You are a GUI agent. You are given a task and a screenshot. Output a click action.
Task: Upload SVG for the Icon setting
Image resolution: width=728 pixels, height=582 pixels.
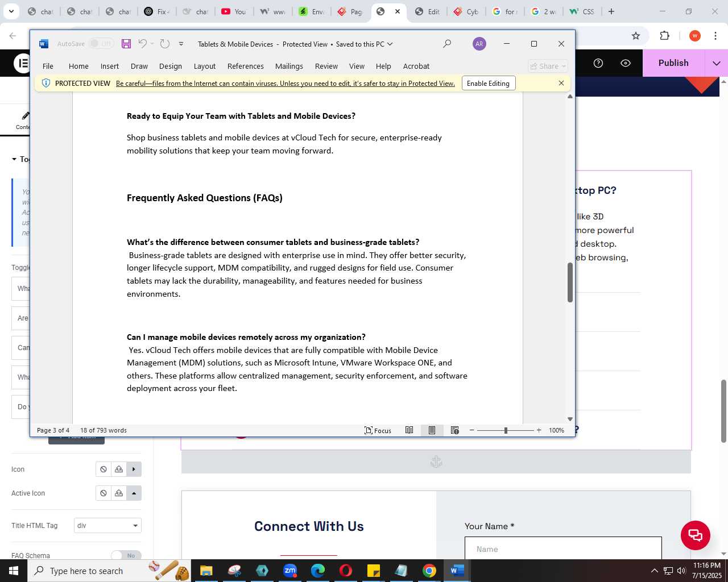tap(119, 469)
